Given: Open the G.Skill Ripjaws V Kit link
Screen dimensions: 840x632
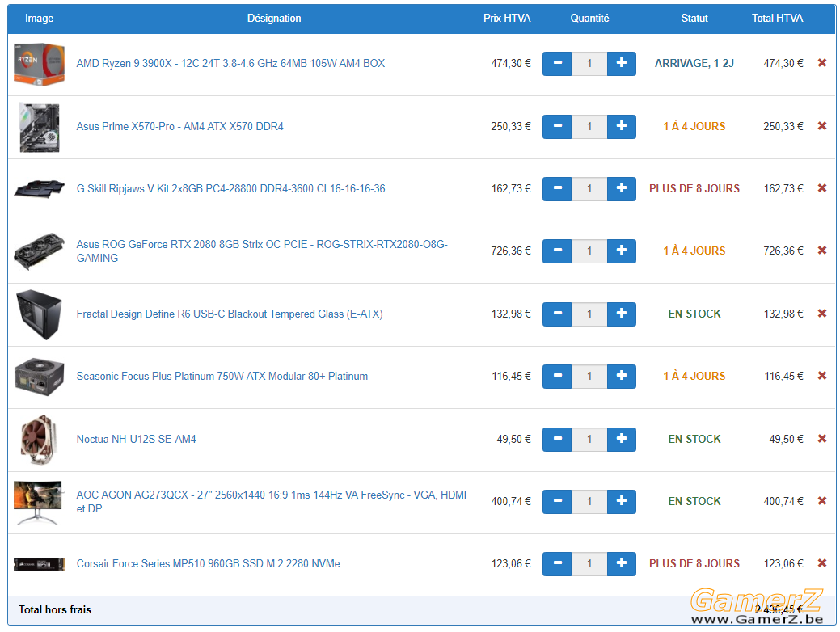Looking at the screenshot, I should coord(231,188).
